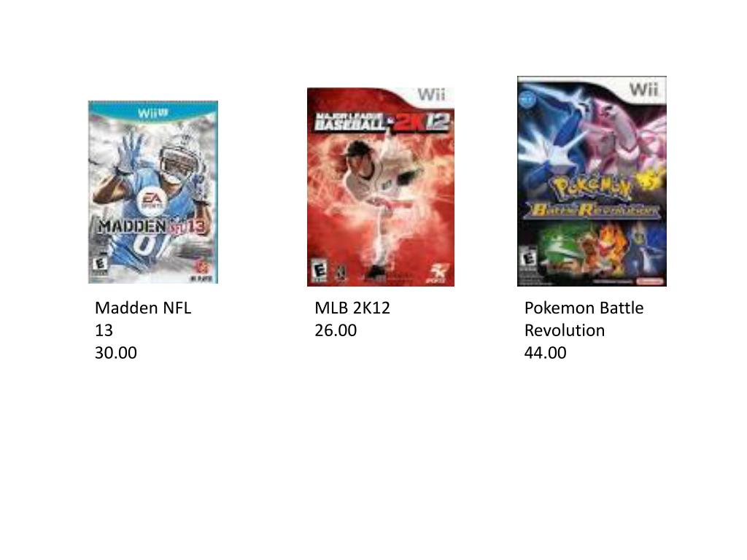Click the Wii logo on MLB 2K12 cover
This screenshot has height=560, width=747.
(431, 94)
